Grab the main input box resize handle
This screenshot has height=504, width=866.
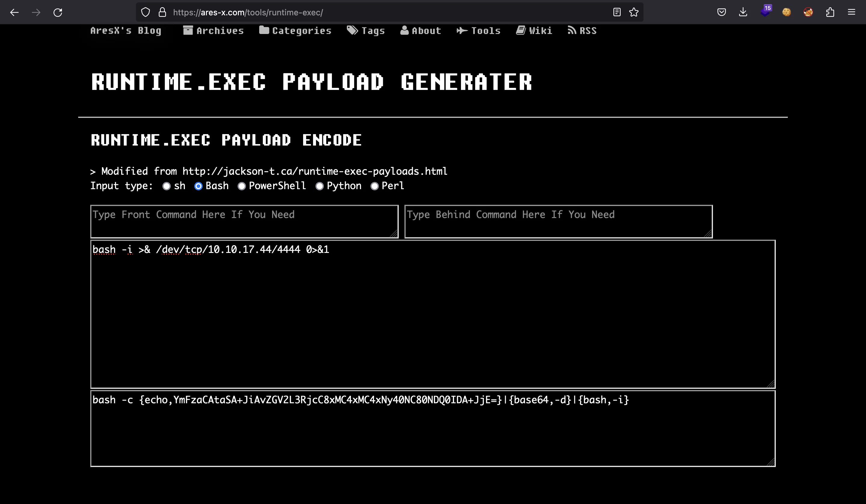[771, 384]
